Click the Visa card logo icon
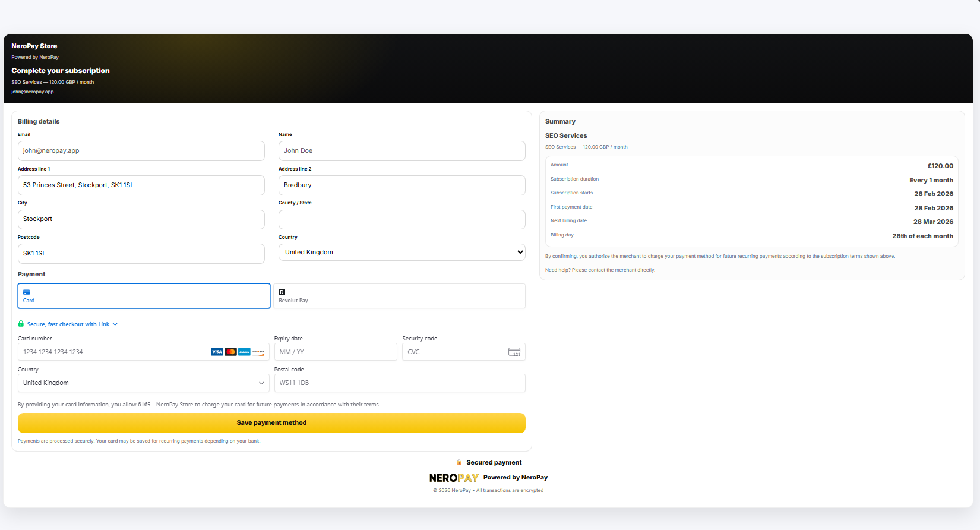The height and width of the screenshot is (530, 980). click(x=217, y=352)
